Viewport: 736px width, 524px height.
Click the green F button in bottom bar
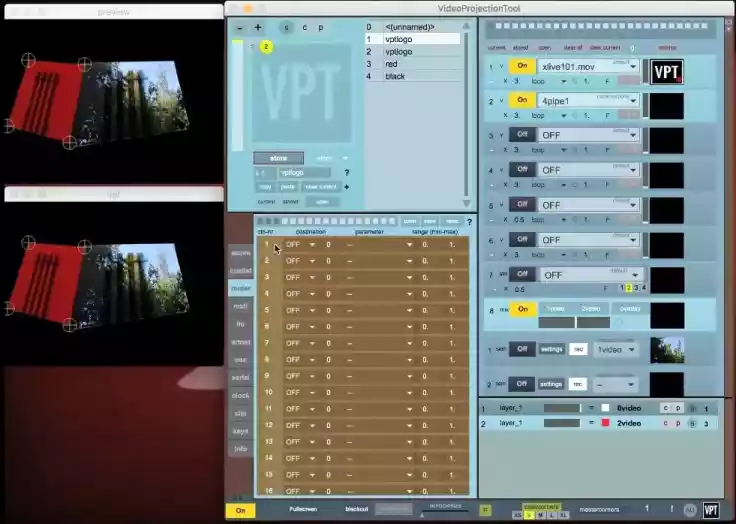point(485,510)
